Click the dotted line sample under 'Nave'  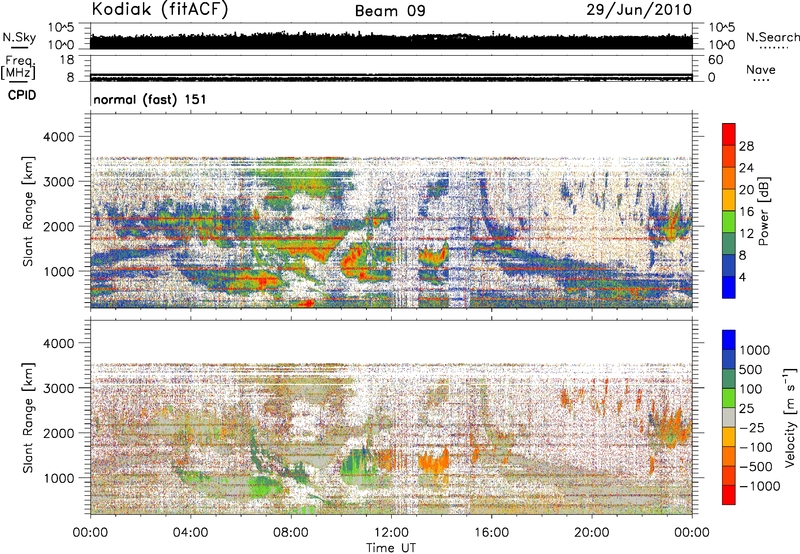click(762, 80)
